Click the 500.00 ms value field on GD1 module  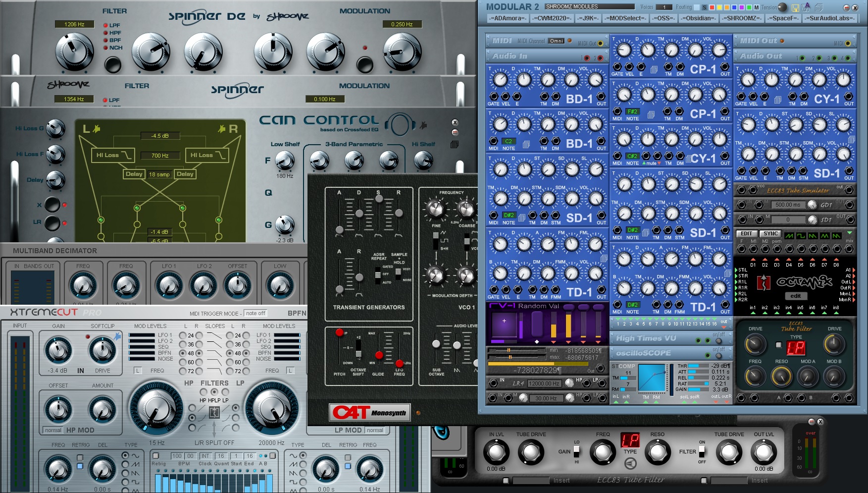pos(787,205)
